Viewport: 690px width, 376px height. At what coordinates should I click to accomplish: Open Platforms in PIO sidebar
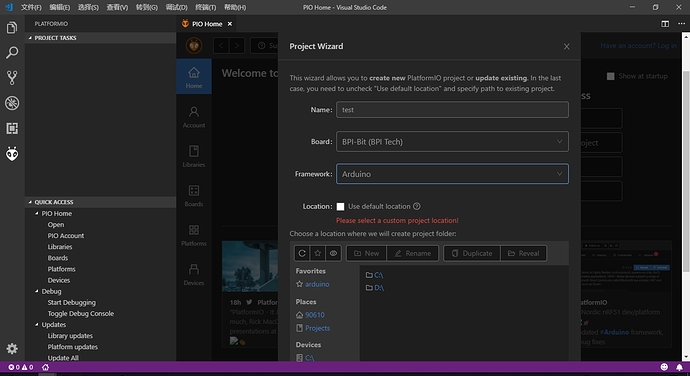pyautogui.click(x=194, y=235)
